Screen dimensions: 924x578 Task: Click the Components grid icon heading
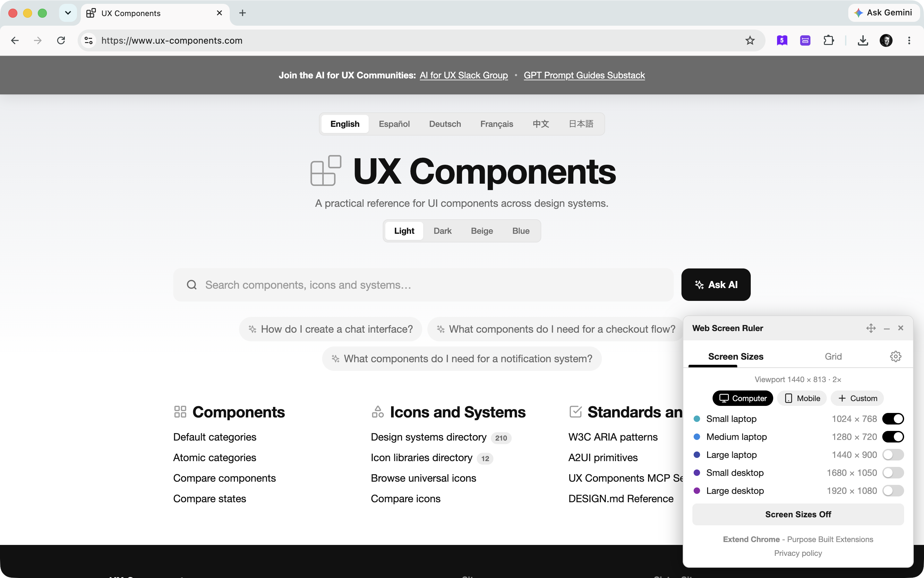pyautogui.click(x=180, y=412)
